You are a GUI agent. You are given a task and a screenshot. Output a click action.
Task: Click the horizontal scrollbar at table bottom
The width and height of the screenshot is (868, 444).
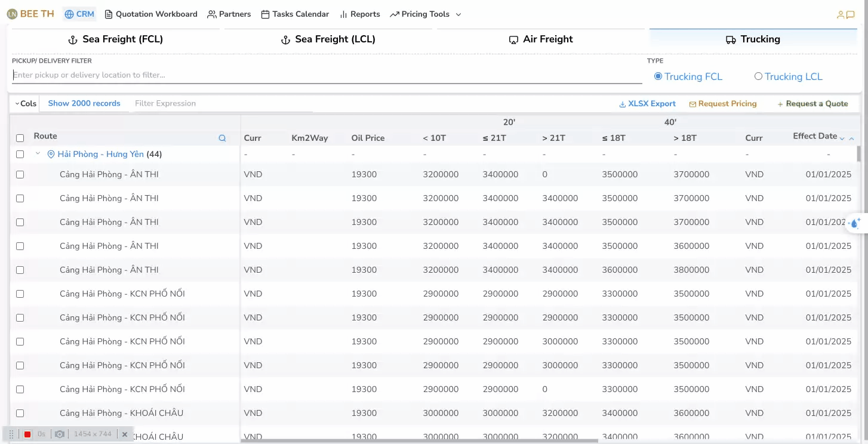tap(418, 441)
